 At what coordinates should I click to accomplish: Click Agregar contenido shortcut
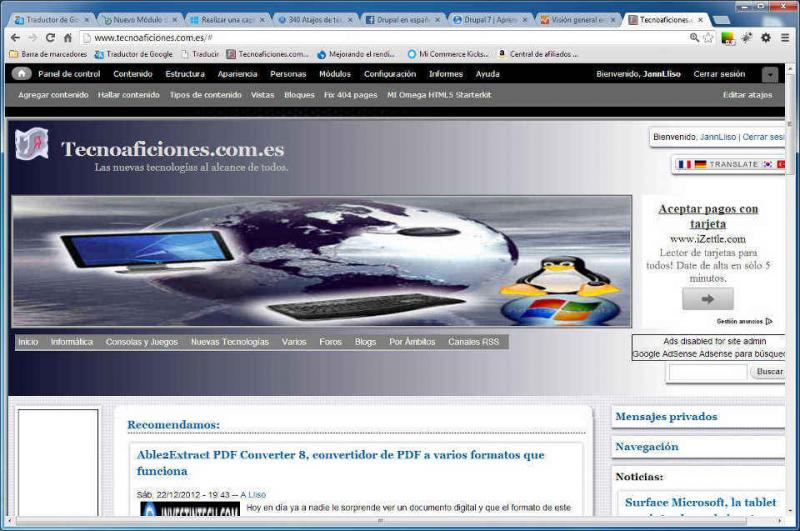click(x=53, y=95)
